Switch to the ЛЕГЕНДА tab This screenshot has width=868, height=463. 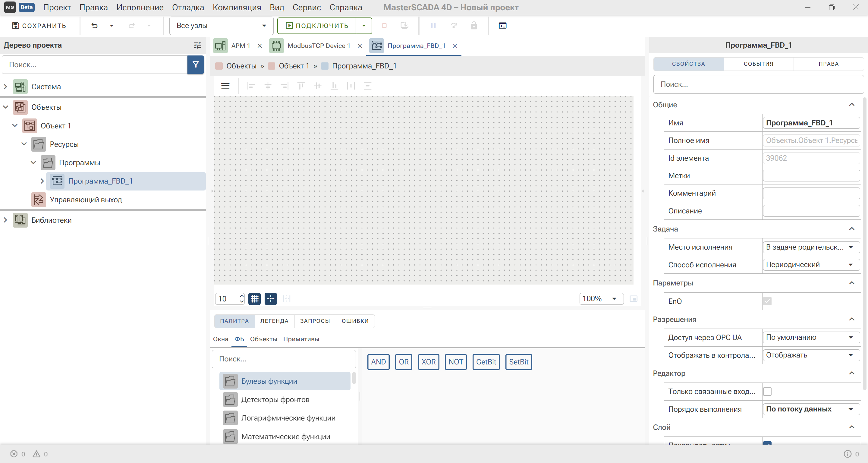pos(274,321)
